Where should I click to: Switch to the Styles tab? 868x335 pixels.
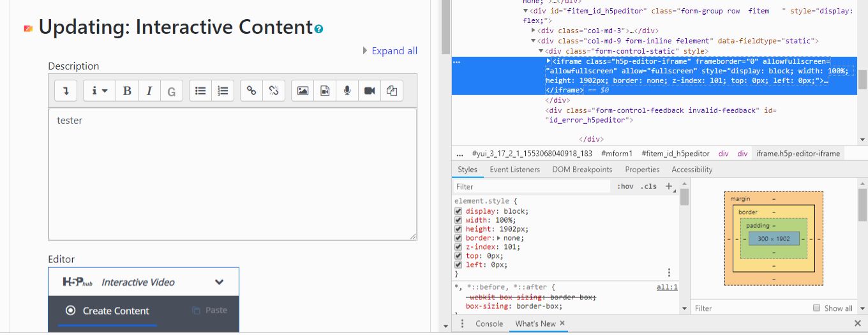[467, 170]
